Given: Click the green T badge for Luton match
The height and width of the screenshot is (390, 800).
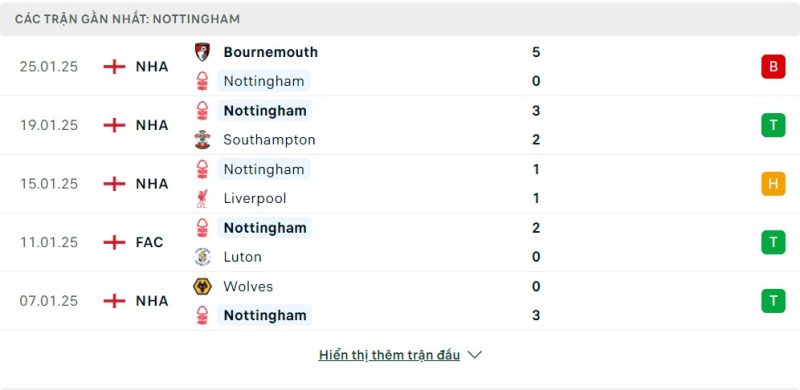Looking at the screenshot, I should pos(773,242).
